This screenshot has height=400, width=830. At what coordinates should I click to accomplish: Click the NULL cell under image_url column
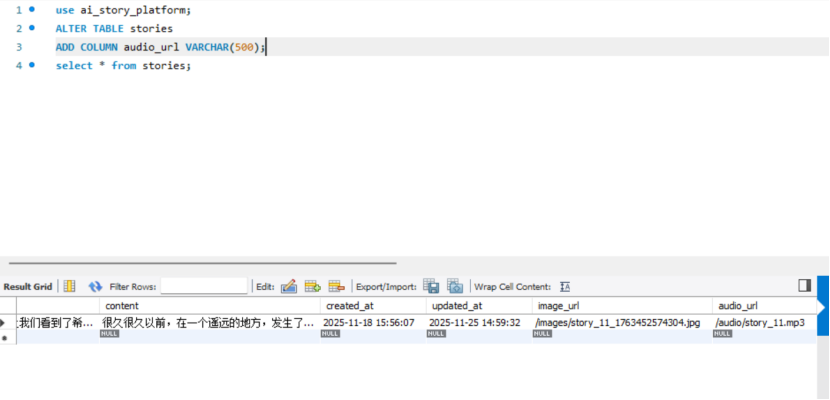[x=543, y=334]
